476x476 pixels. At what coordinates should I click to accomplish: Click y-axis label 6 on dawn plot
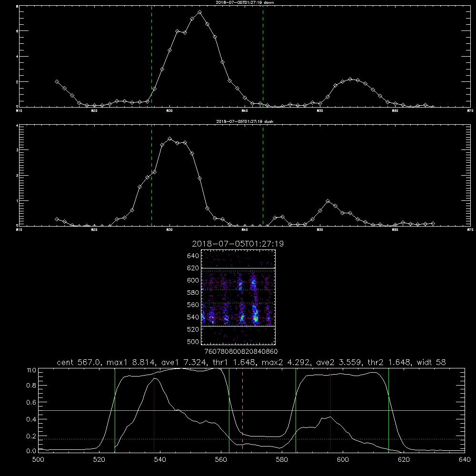pyautogui.click(x=17, y=31)
